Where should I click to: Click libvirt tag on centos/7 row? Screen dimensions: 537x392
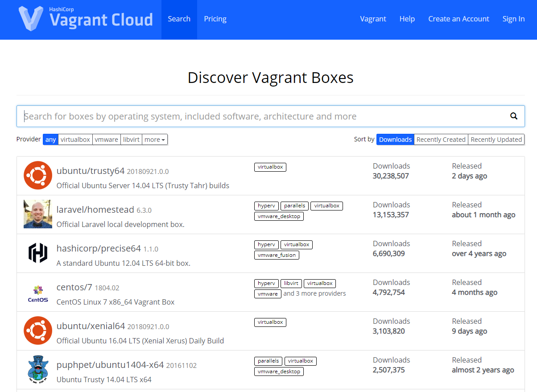291,284
